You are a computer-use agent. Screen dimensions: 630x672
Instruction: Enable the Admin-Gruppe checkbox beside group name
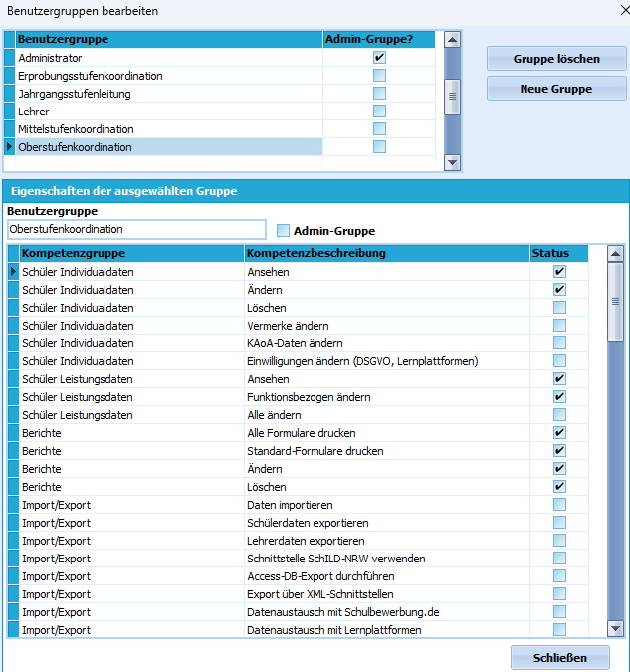(x=283, y=231)
